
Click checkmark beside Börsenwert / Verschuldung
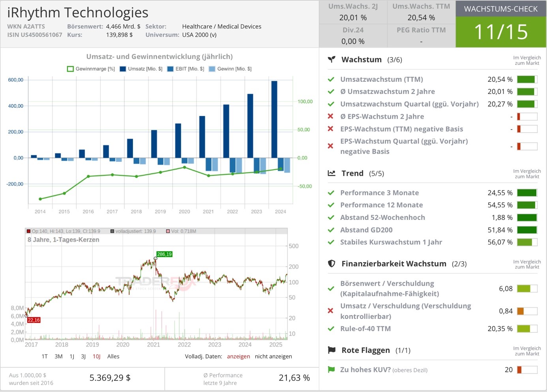331,289
